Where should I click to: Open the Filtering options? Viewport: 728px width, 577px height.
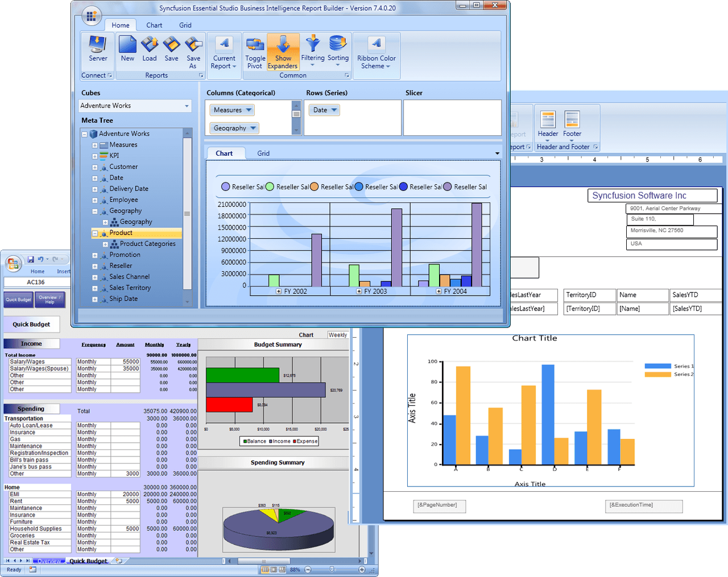[x=313, y=51]
